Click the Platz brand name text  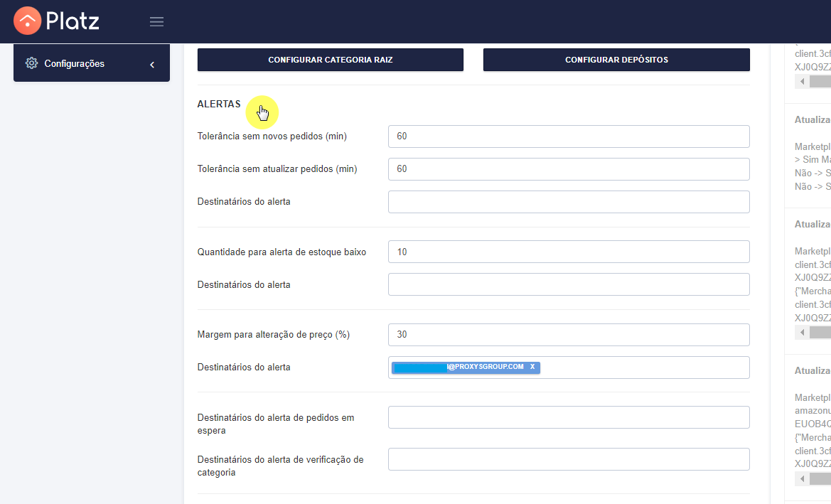point(73,21)
